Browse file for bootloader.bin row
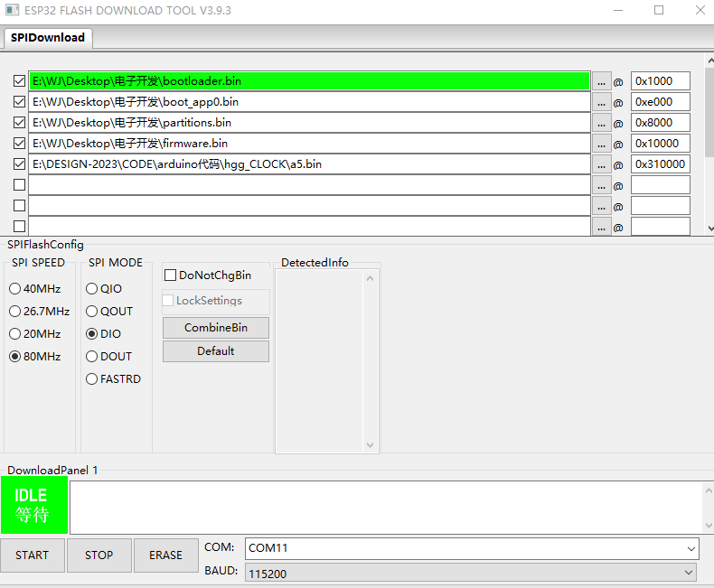 click(x=602, y=81)
